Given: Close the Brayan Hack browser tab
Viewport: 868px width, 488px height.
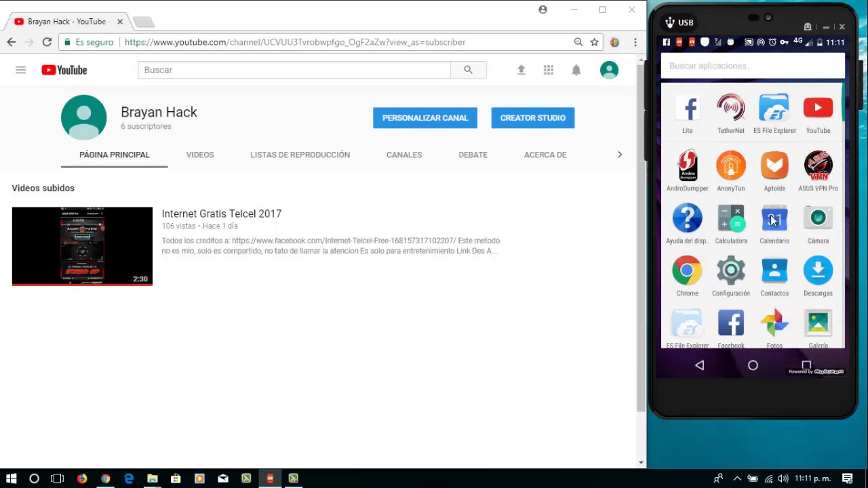Looking at the screenshot, I should point(120,22).
